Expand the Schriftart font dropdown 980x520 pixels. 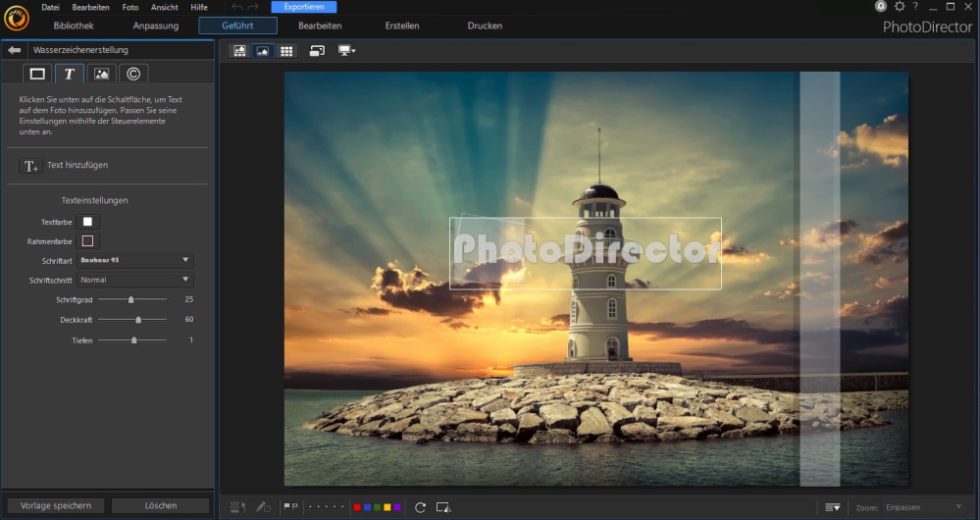(136, 260)
